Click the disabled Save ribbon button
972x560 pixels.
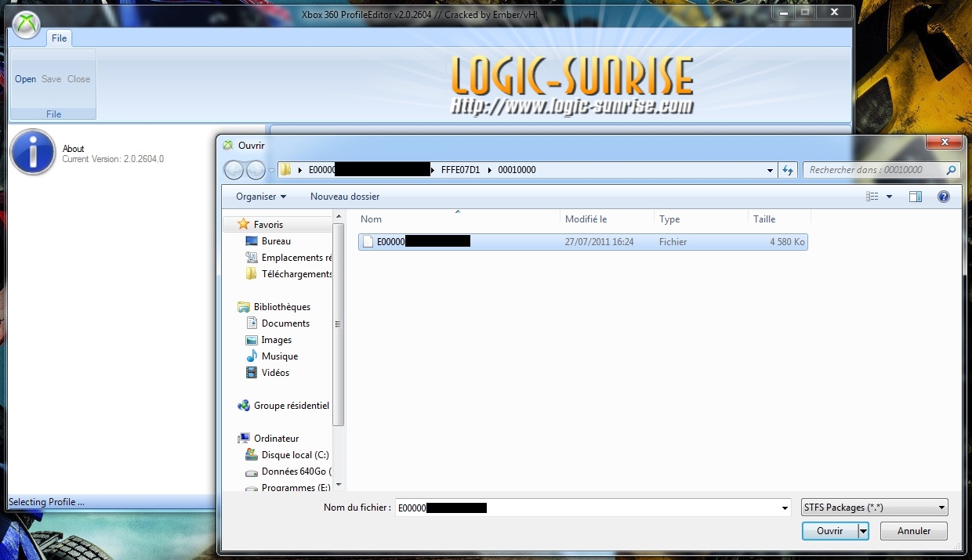(x=52, y=79)
